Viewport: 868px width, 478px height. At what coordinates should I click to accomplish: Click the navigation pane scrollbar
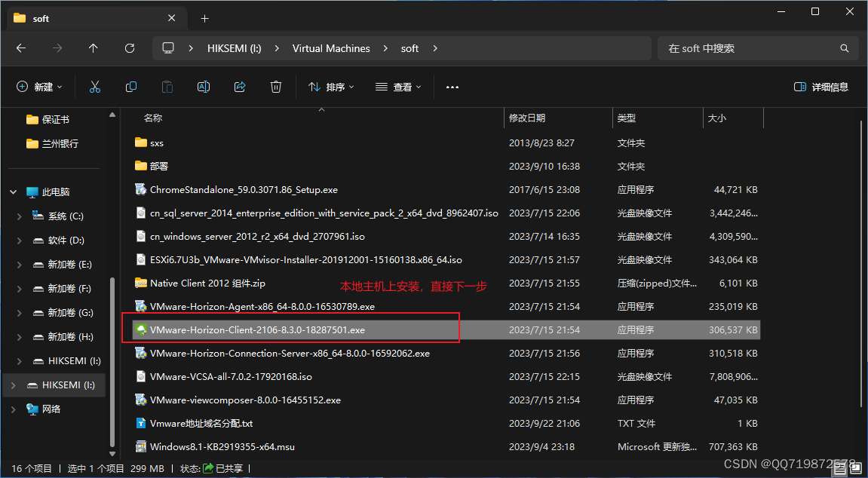point(112,362)
